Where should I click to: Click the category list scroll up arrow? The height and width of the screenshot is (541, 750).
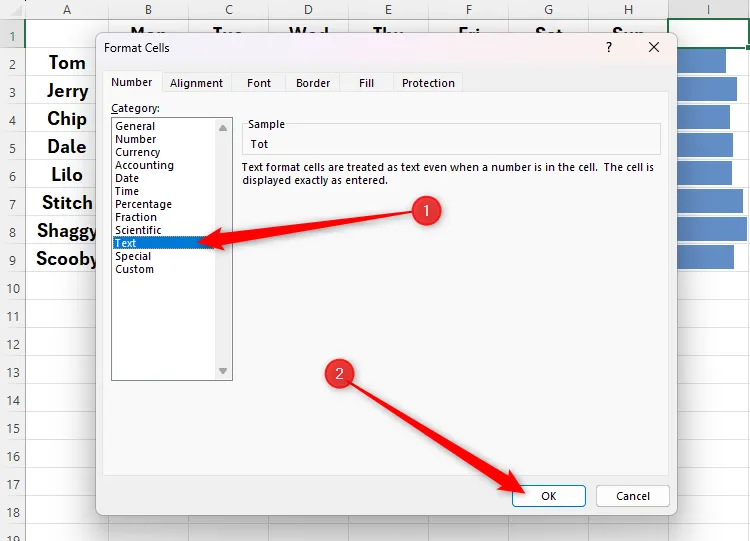(x=224, y=125)
